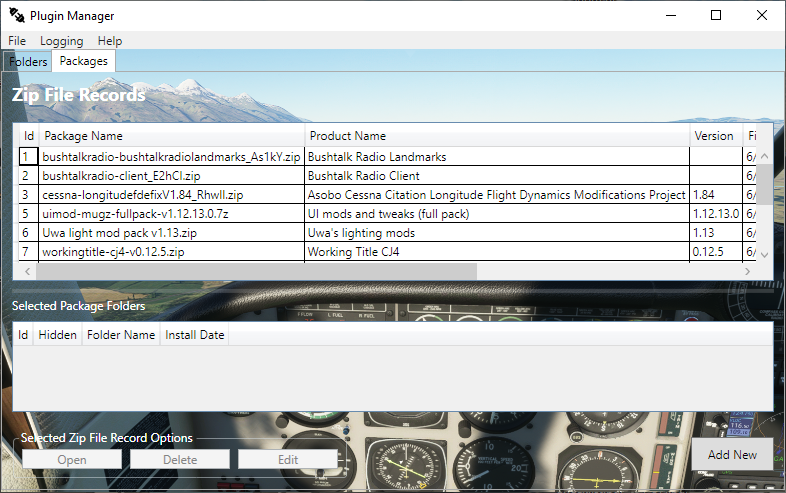Image resolution: width=786 pixels, height=493 pixels.
Task: Switch to the Folders tab
Action: [x=28, y=62]
